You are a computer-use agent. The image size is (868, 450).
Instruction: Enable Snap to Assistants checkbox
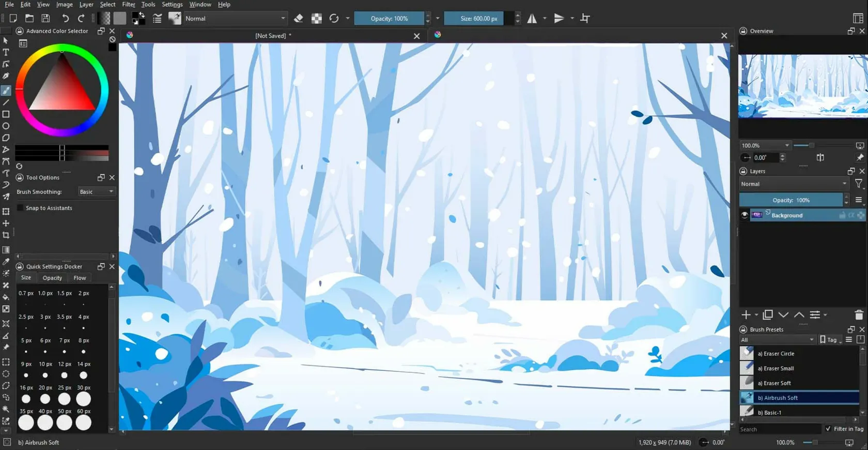click(x=21, y=208)
